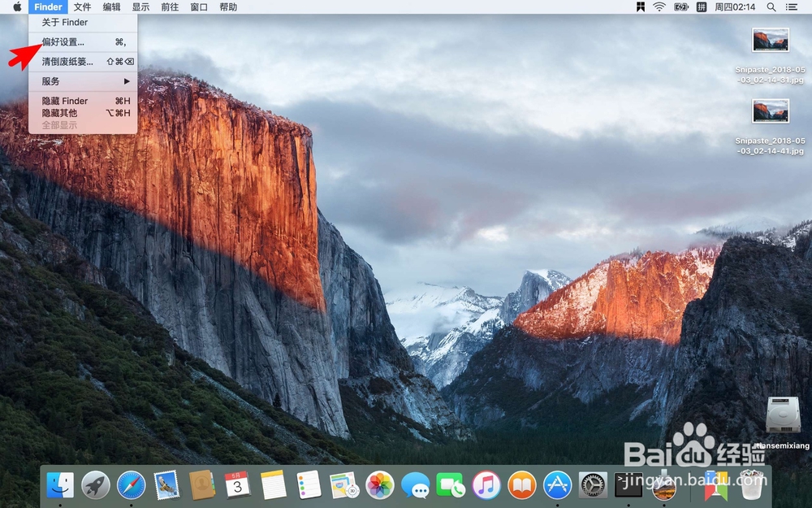Expand the 服务 submenu

[83, 81]
